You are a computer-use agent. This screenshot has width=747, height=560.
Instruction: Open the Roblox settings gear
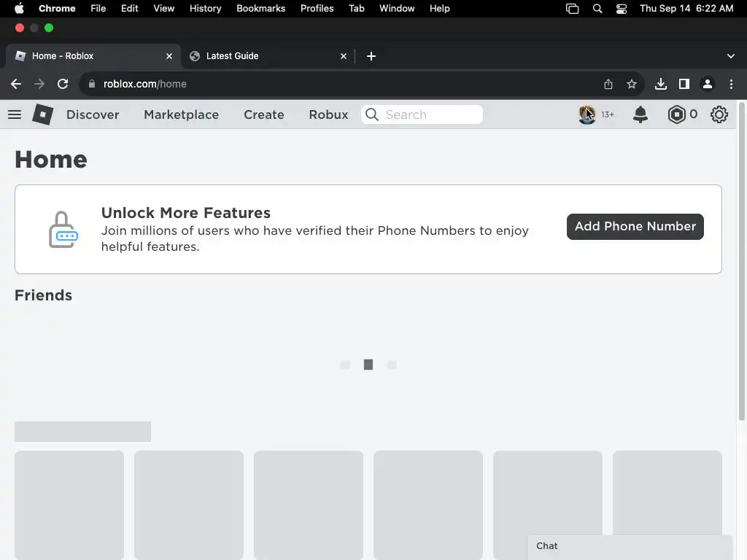(x=719, y=114)
